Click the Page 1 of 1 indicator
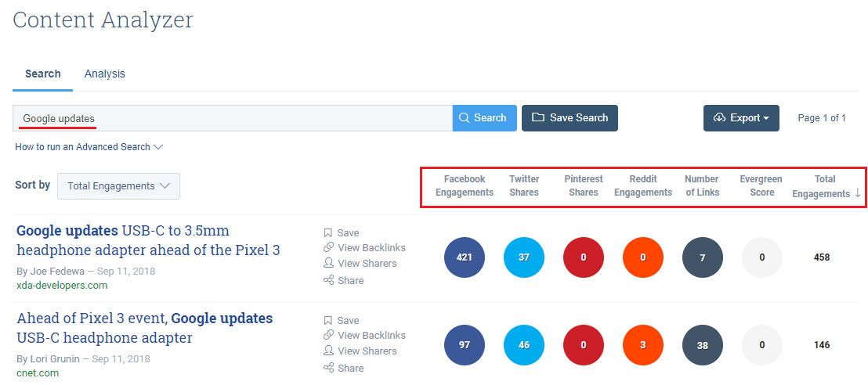Viewport: 868px width, 385px height. pos(822,118)
